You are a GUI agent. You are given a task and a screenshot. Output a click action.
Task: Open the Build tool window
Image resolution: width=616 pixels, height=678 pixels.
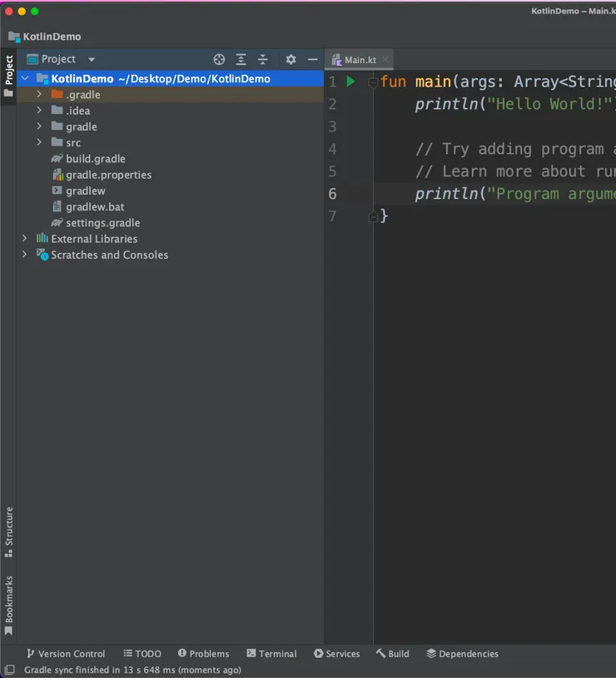[392, 653]
